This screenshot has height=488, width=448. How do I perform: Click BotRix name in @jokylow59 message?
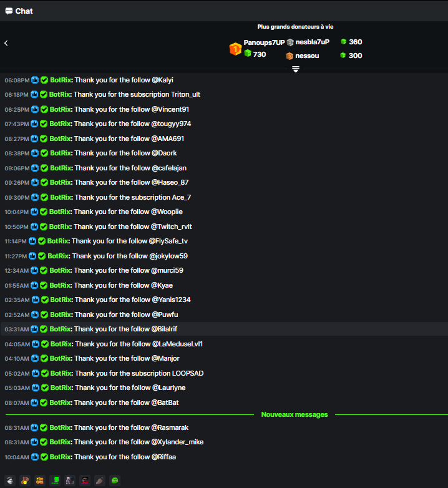[58, 256]
